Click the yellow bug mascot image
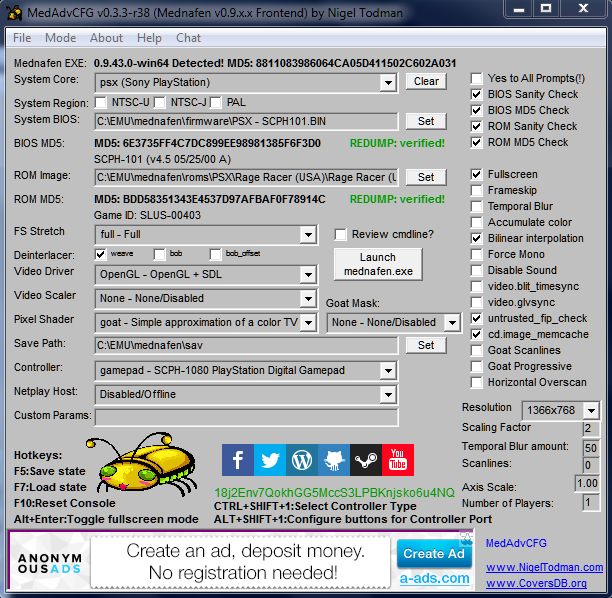This screenshot has height=598, width=612. click(x=142, y=465)
